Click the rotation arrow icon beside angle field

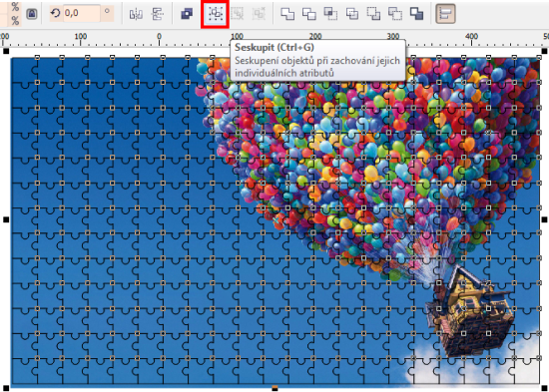(55, 13)
